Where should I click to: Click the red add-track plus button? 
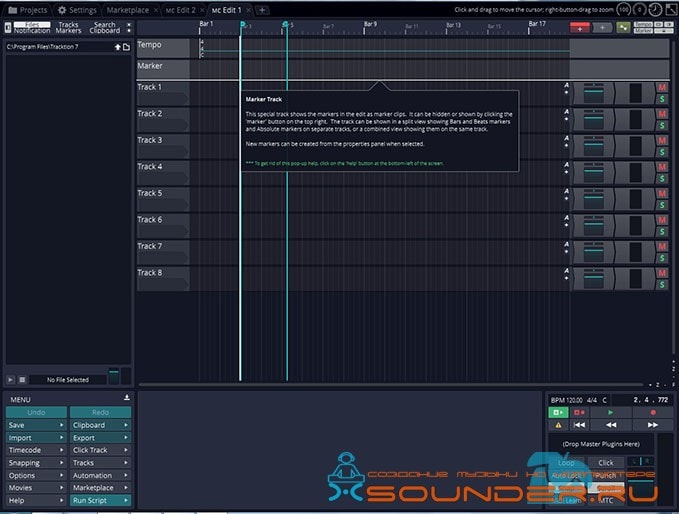[579, 28]
